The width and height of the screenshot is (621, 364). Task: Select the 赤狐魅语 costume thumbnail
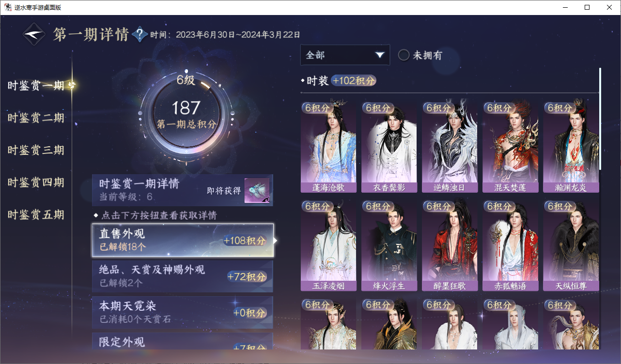510,245
